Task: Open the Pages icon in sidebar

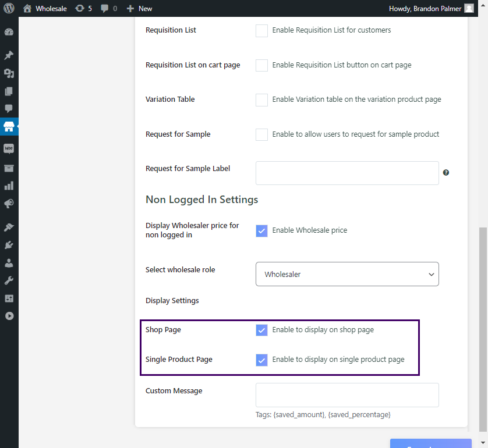Action: [9, 91]
